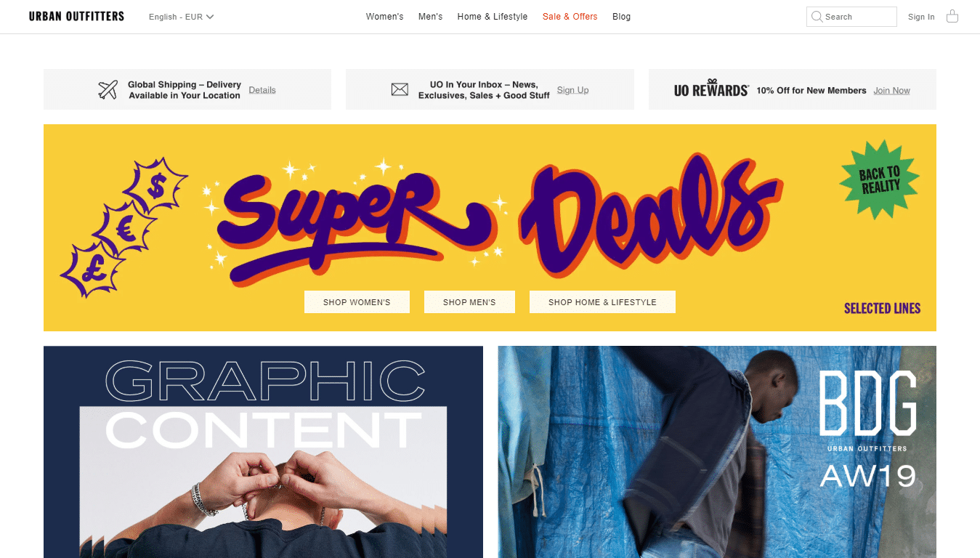This screenshot has height=558, width=980.
Task: Expand the English - EUR language dropdown
Action: pos(181,17)
